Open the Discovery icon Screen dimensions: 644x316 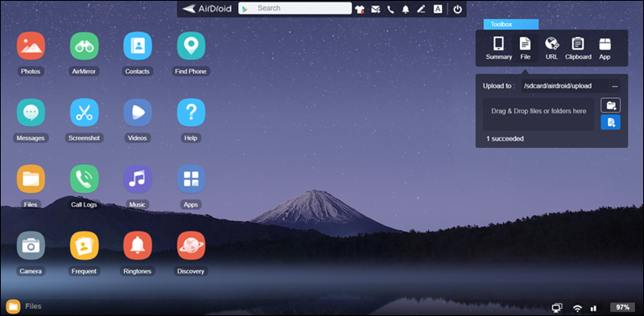pyautogui.click(x=191, y=245)
